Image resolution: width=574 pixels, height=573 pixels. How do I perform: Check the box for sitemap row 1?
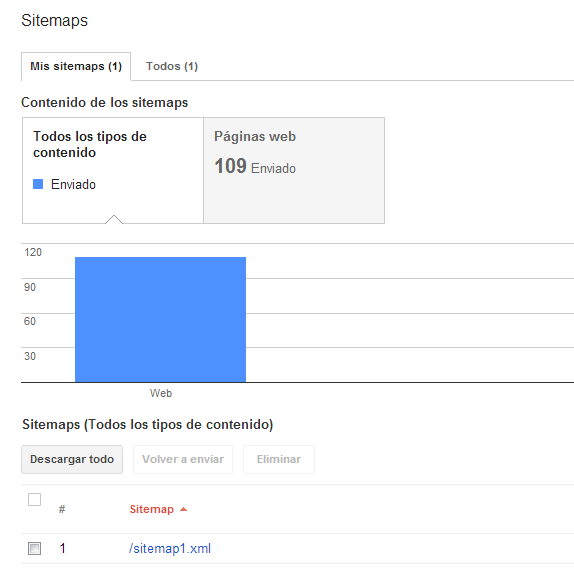pyautogui.click(x=34, y=548)
